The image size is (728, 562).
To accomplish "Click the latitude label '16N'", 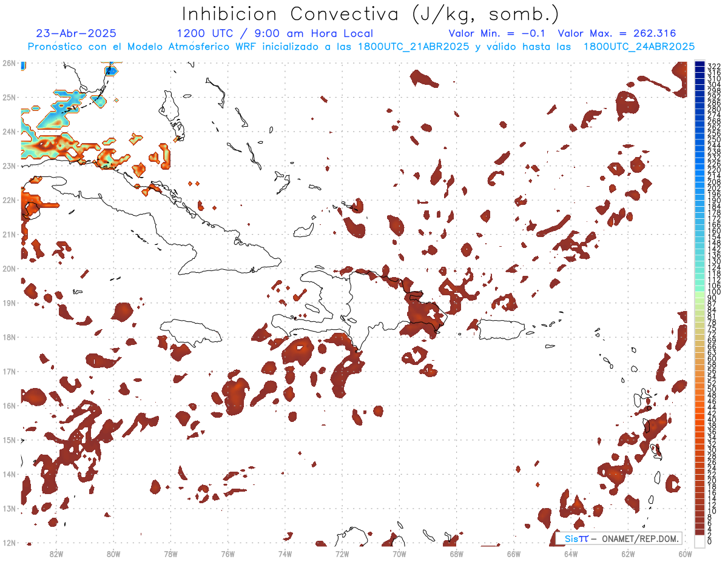I will tap(8, 406).
